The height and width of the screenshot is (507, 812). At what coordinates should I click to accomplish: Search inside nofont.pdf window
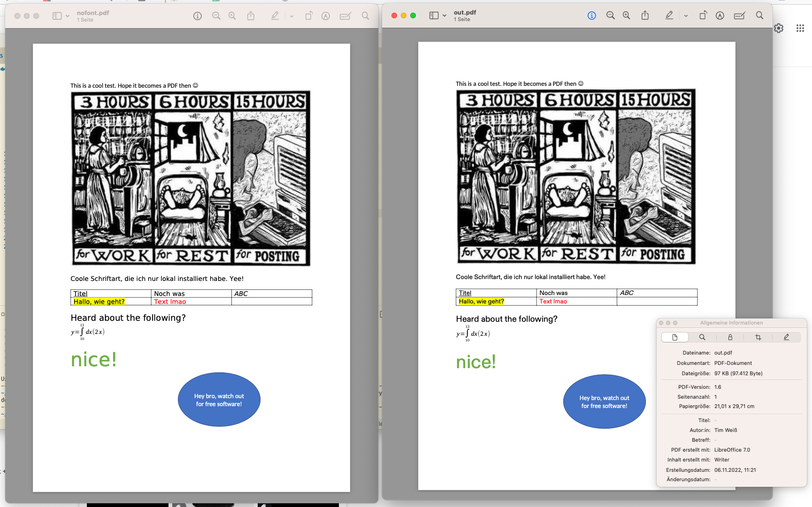click(x=365, y=16)
